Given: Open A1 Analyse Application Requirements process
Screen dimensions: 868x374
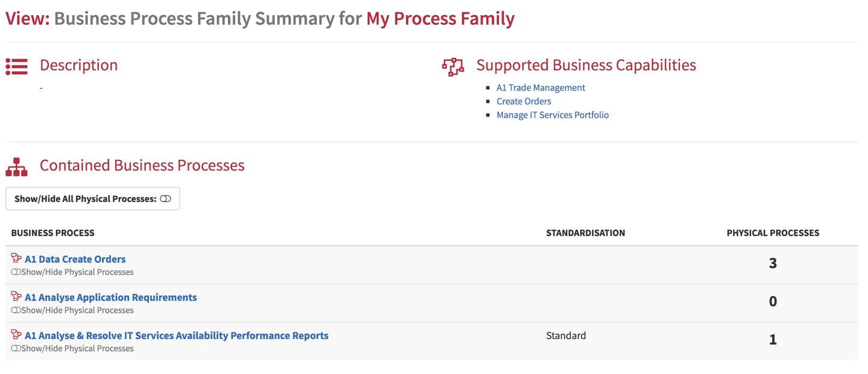Looking at the screenshot, I should pos(111,297).
